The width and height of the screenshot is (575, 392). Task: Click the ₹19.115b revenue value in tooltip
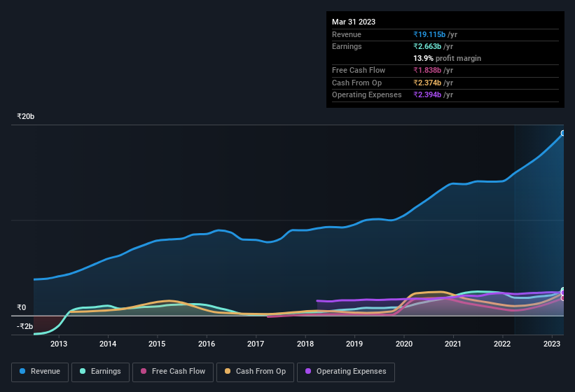click(429, 34)
